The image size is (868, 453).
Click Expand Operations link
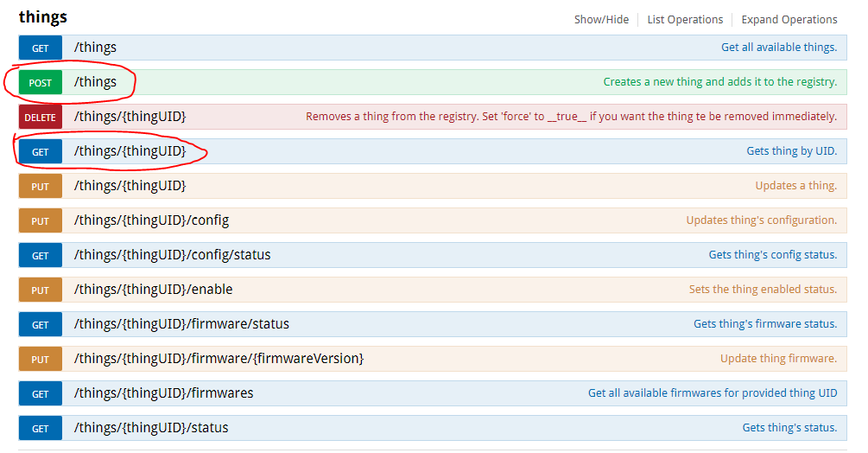pyautogui.click(x=789, y=20)
